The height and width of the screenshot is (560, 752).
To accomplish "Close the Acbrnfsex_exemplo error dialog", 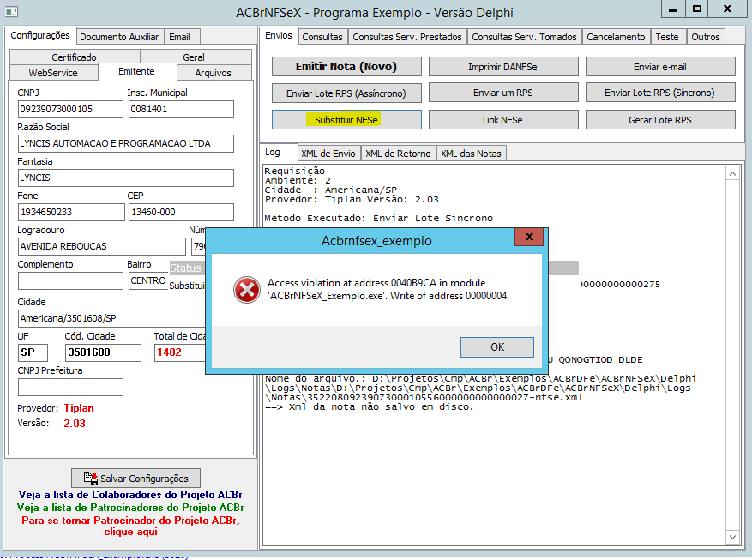I will click(529, 237).
